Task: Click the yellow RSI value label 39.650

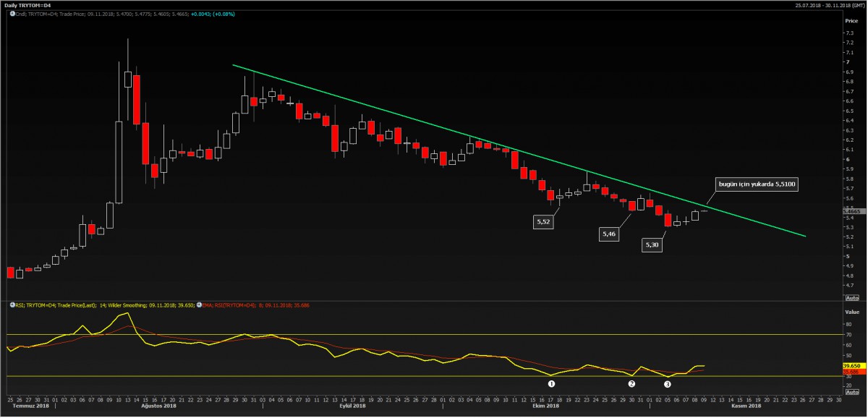Action: click(851, 366)
